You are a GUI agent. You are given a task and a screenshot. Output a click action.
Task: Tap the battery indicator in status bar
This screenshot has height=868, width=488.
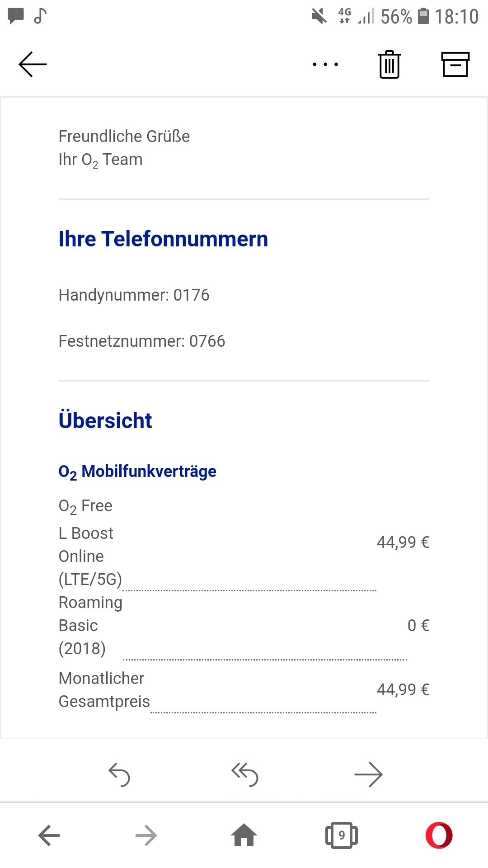click(x=423, y=16)
